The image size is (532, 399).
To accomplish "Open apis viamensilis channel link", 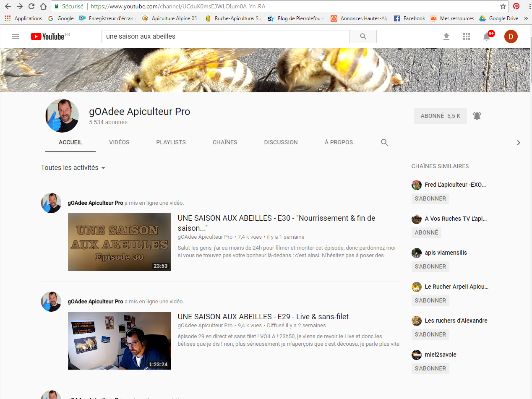I will (x=446, y=253).
